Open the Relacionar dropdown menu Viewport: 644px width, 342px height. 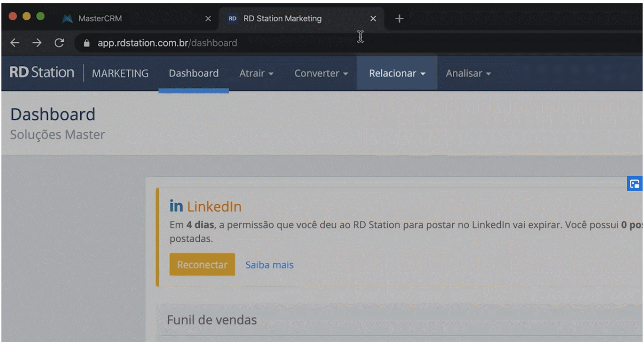pos(397,73)
